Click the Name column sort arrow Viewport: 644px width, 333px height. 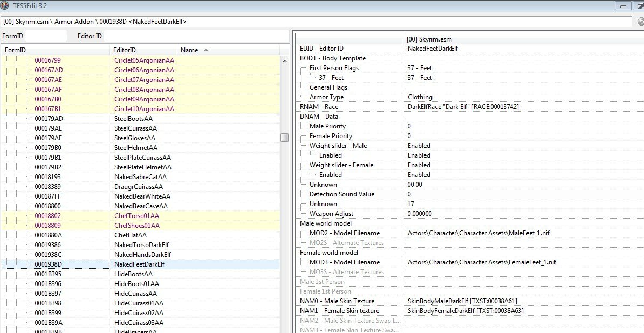click(206, 50)
